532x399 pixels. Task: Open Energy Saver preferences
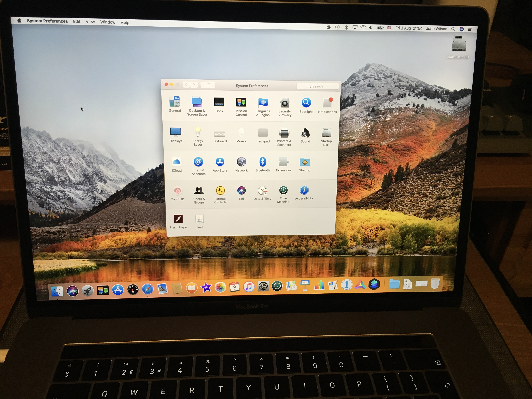pos(198,136)
